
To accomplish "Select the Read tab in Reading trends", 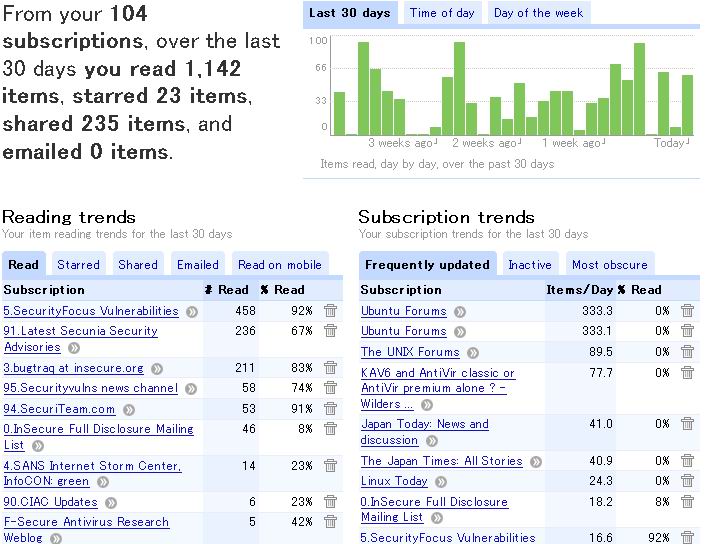I will click(x=24, y=264).
